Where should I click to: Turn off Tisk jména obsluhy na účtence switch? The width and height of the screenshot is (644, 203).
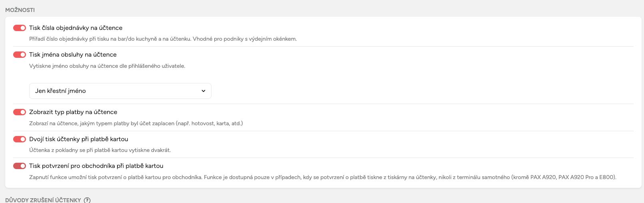(x=20, y=55)
